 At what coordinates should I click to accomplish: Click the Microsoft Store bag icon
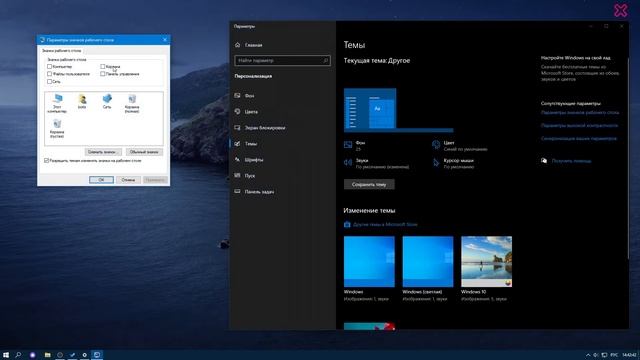347,224
